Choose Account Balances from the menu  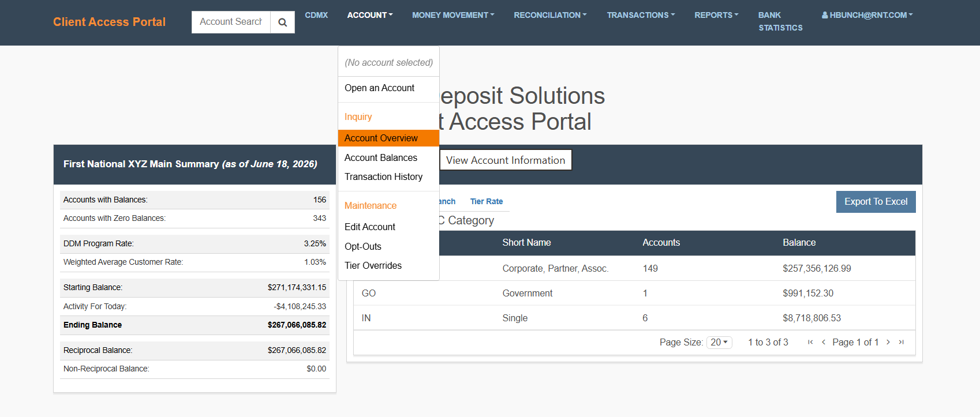388,157
